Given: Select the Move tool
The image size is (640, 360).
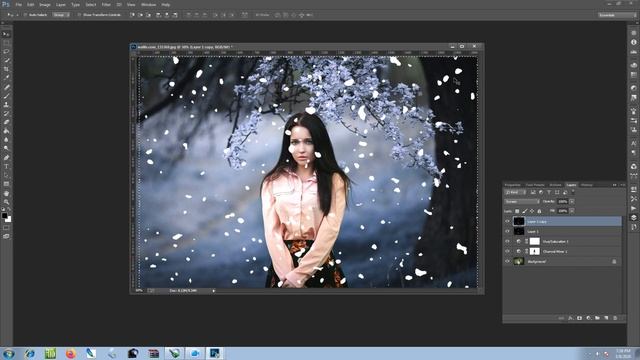Looking at the screenshot, I should pyautogui.click(x=6, y=34).
